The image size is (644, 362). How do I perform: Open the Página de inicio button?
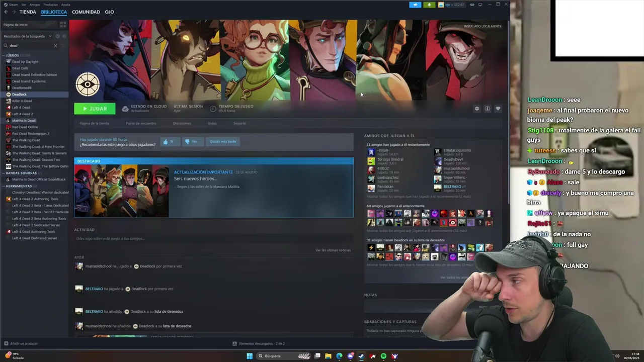coord(29,25)
